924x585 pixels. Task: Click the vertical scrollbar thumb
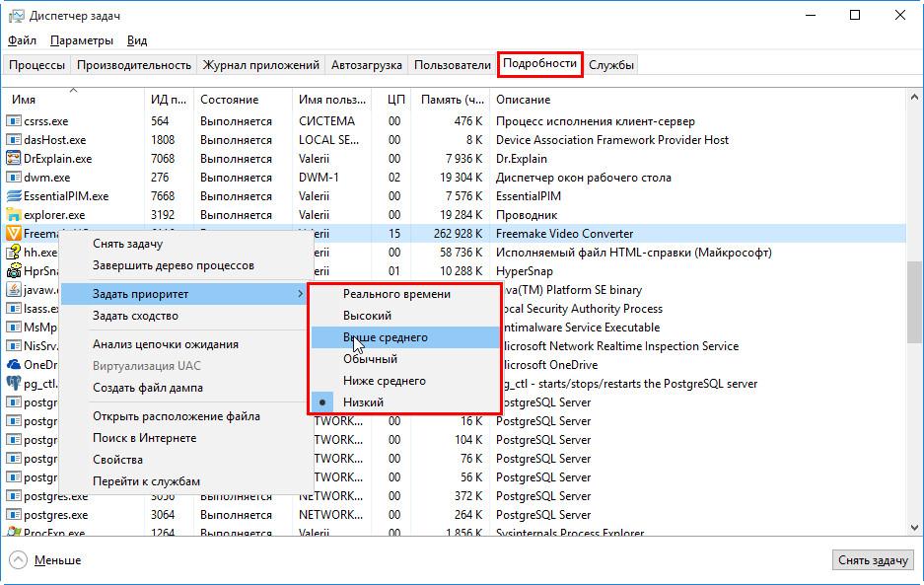[x=914, y=302]
